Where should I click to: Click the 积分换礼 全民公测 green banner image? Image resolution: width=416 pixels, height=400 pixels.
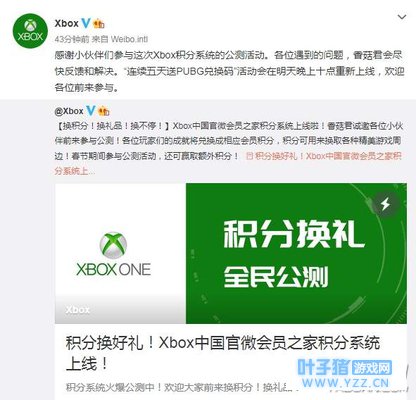[296, 253]
